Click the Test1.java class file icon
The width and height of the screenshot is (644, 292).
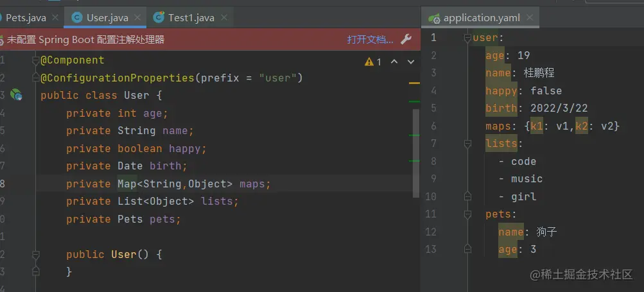(159, 18)
